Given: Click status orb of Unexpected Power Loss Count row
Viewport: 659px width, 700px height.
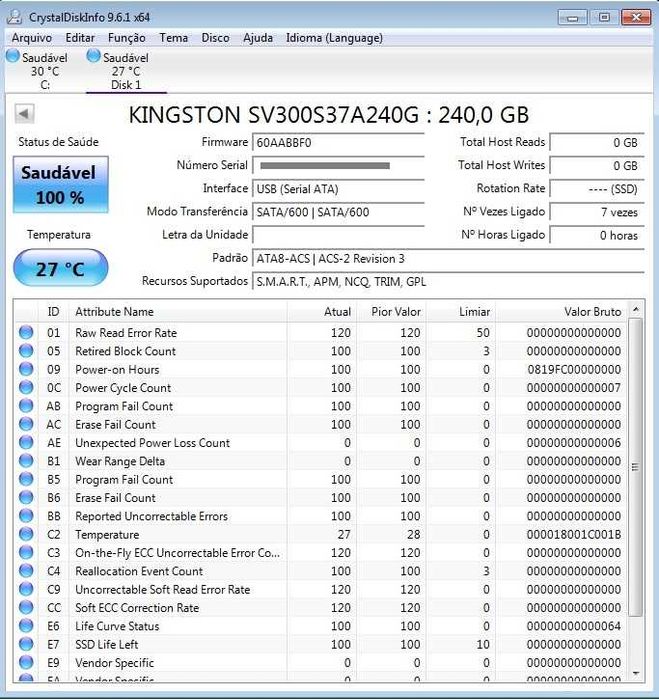Looking at the screenshot, I should point(26,442).
